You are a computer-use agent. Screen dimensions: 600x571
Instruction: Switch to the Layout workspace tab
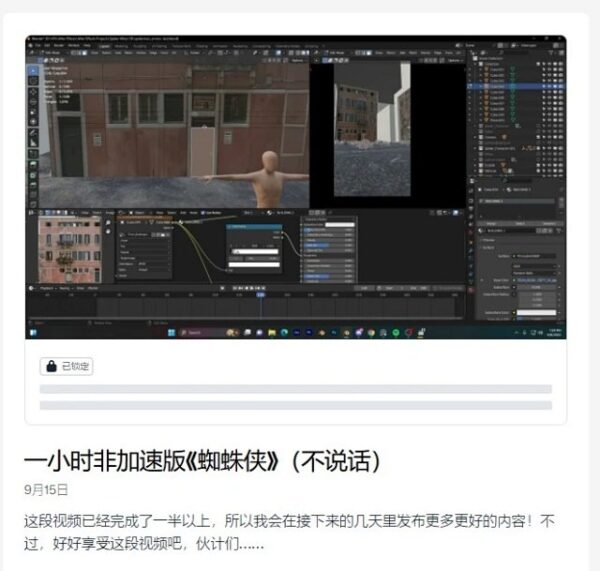tap(104, 46)
